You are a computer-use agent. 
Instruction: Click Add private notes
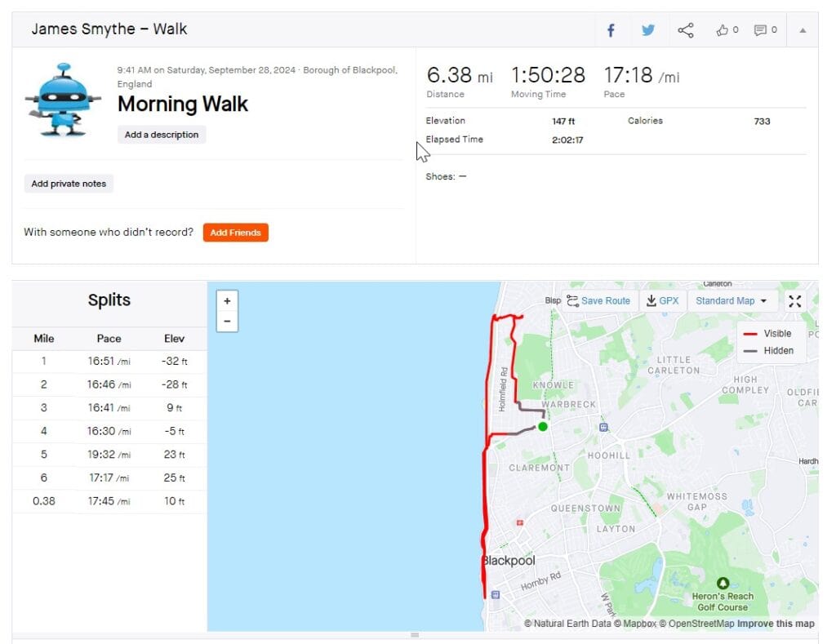[69, 184]
